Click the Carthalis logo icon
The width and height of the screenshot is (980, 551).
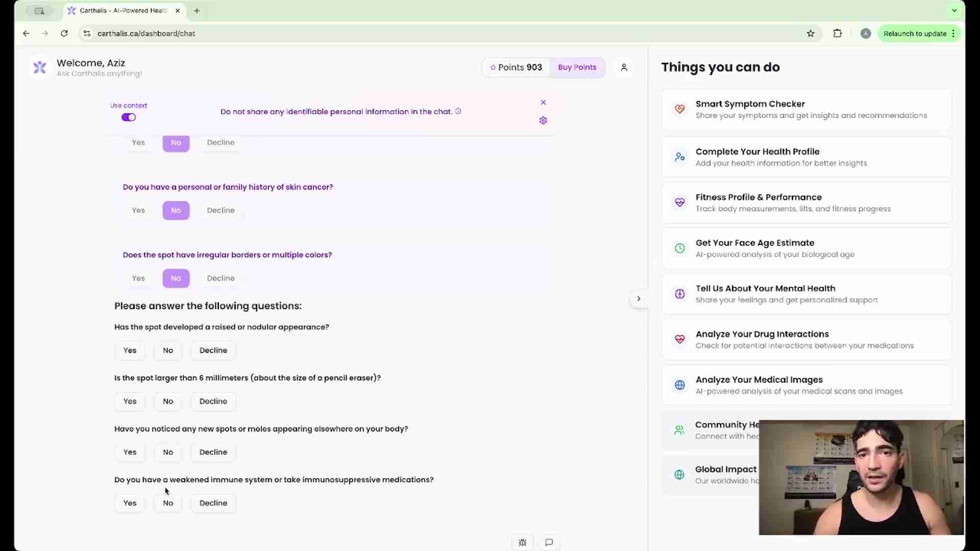click(x=40, y=67)
